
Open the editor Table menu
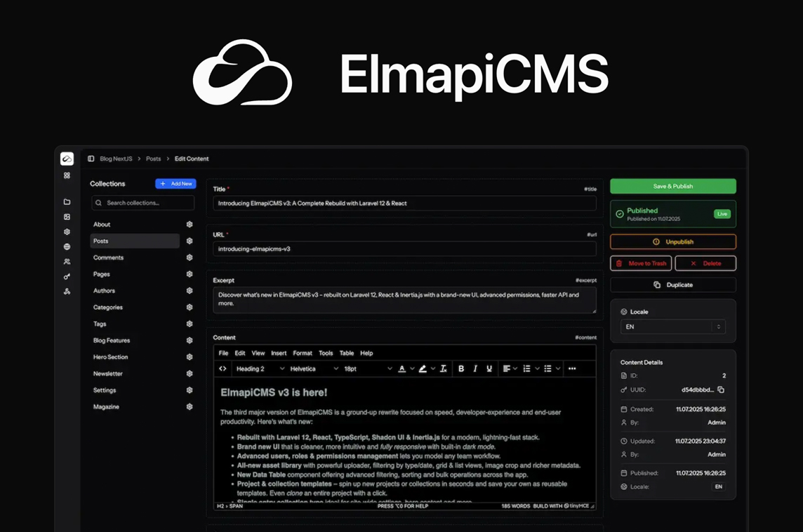[x=347, y=353]
